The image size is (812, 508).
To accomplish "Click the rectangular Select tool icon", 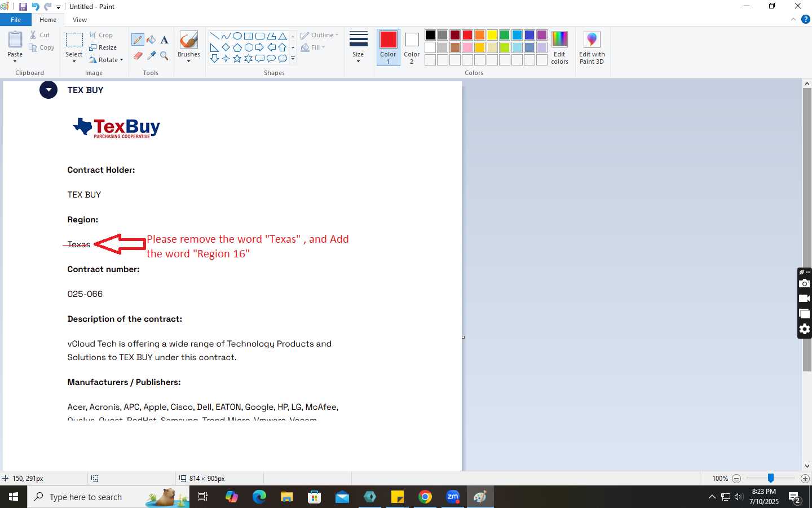I will coord(74,40).
